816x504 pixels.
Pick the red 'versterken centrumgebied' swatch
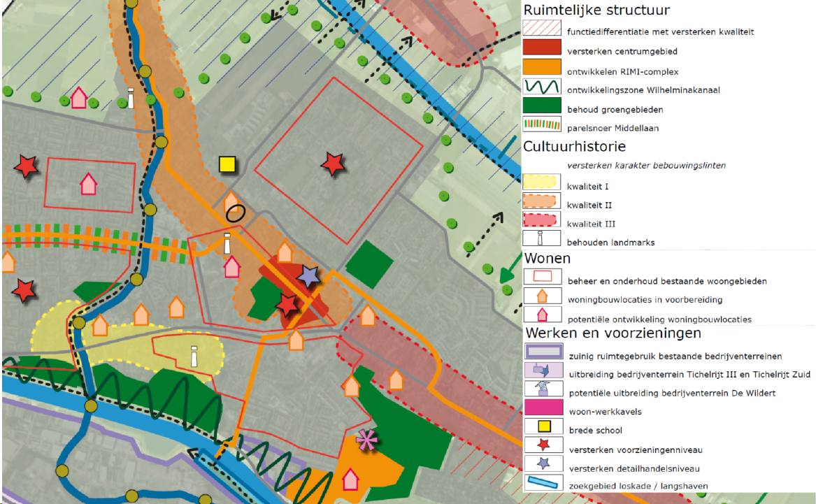click(542, 48)
